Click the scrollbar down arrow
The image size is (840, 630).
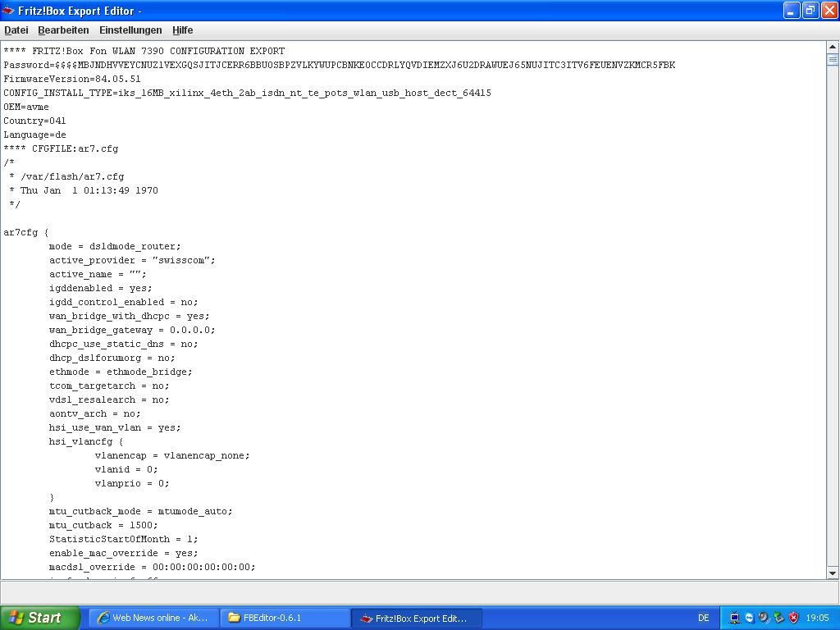point(833,573)
